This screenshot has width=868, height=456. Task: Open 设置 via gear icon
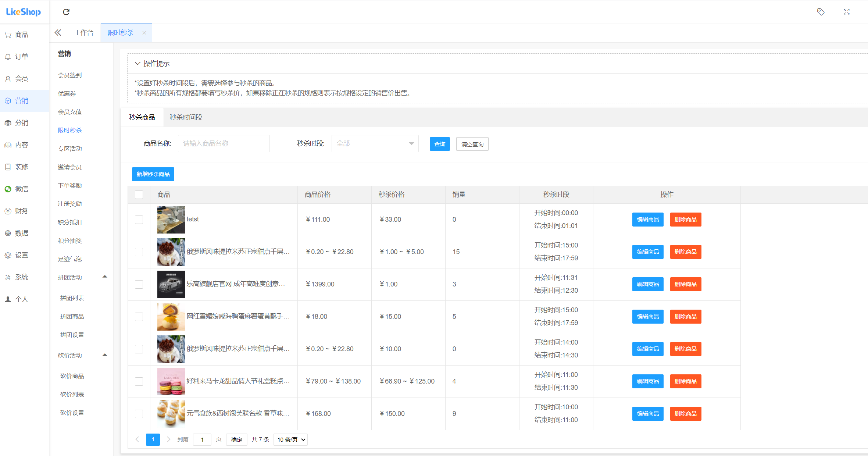[x=8, y=255]
